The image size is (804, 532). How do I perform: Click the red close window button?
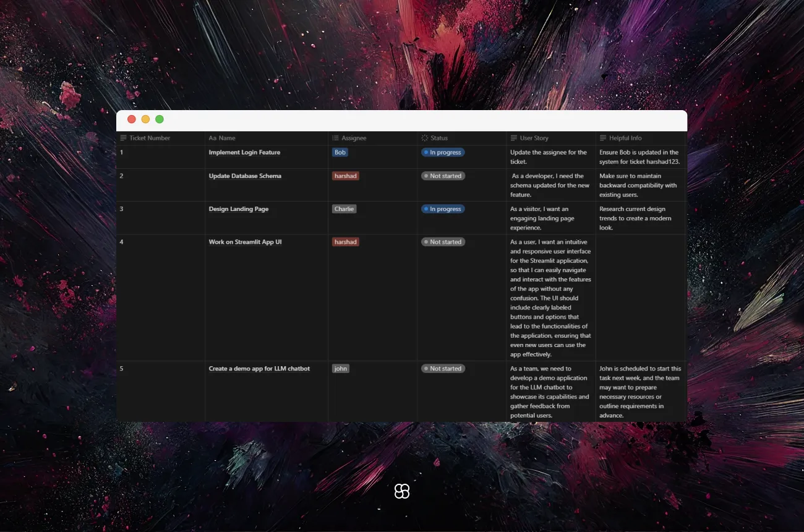tap(132, 119)
